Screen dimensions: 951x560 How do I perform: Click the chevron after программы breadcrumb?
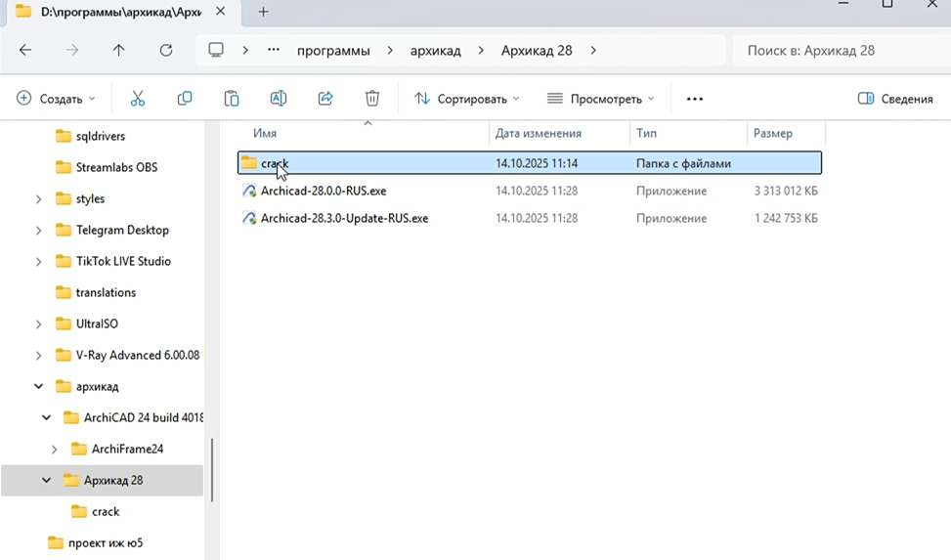390,51
